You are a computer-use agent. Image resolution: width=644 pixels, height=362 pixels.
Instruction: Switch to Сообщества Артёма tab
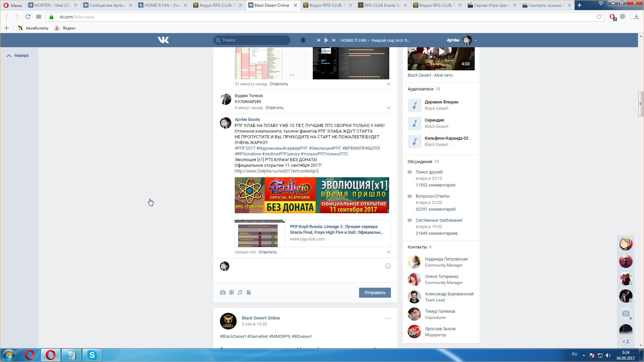click(107, 5)
